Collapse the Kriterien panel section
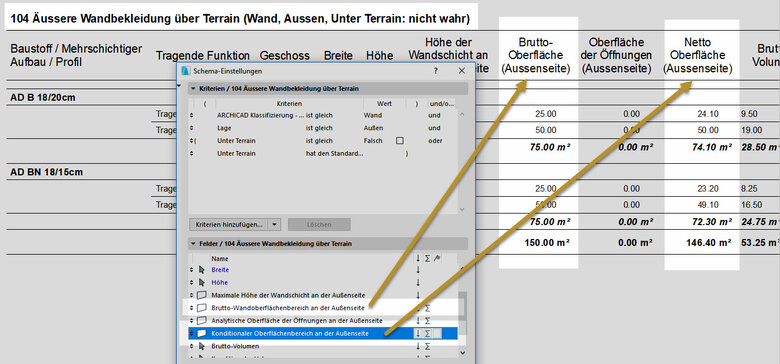780x364 pixels. coord(193,89)
